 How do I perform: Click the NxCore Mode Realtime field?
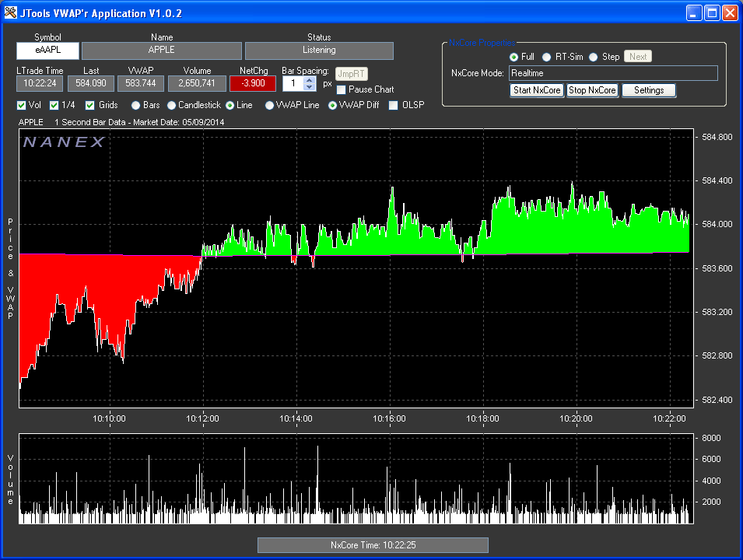[613, 73]
